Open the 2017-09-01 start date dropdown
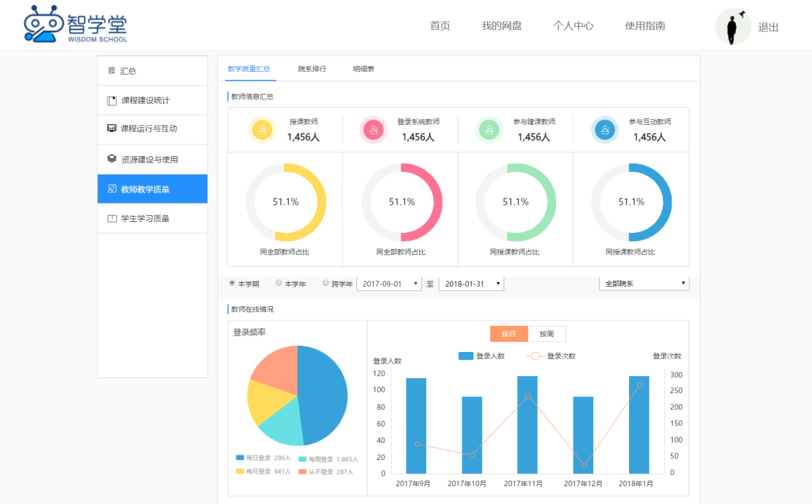Screen dimensions: 812x504 click(389, 283)
